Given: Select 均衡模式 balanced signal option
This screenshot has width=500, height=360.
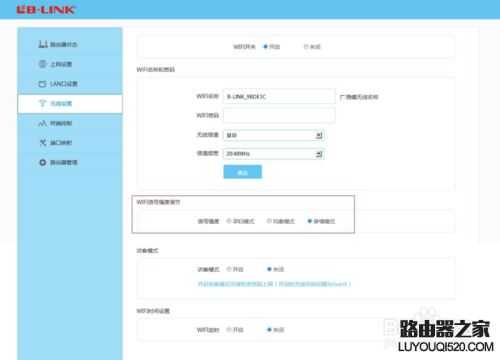Looking at the screenshot, I should [x=269, y=221].
